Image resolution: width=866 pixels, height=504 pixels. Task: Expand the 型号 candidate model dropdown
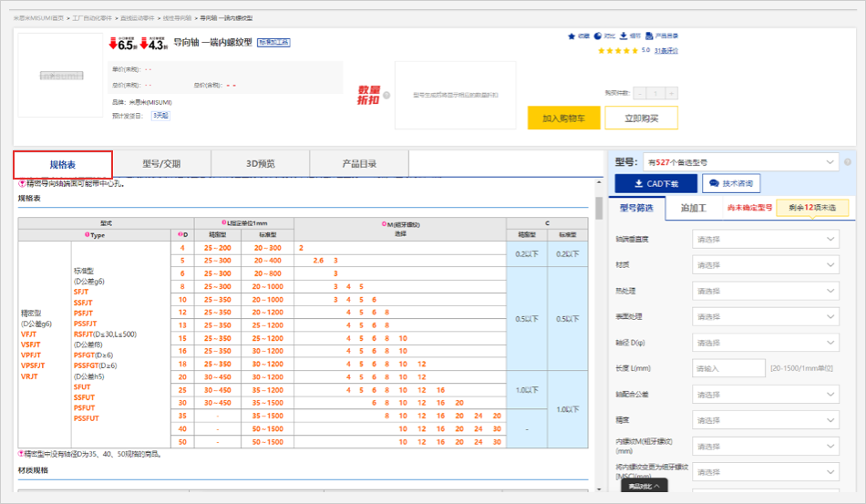(x=740, y=162)
